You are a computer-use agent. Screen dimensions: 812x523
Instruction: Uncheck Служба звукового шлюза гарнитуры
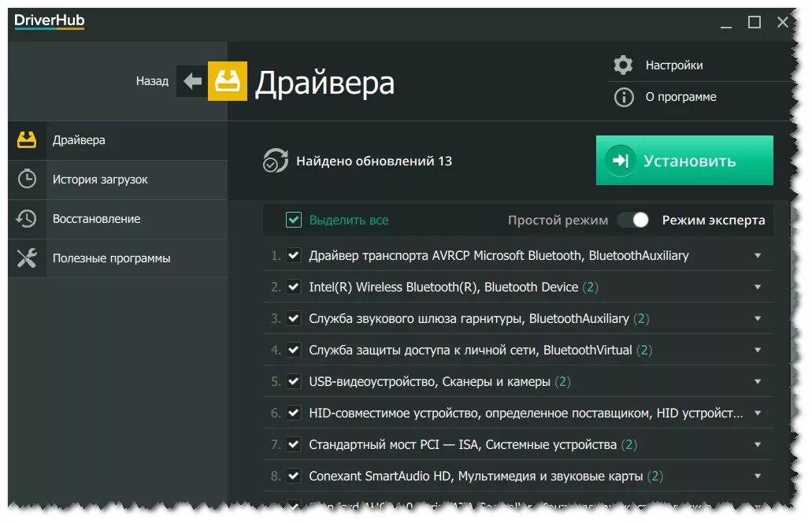(294, 318)
